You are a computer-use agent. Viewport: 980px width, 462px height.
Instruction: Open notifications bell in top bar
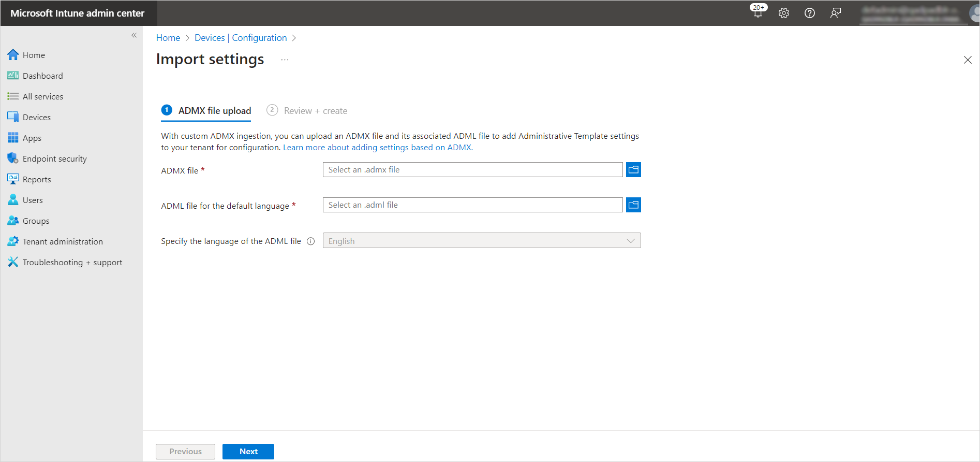pyautogui.click(x=758, y=13)
